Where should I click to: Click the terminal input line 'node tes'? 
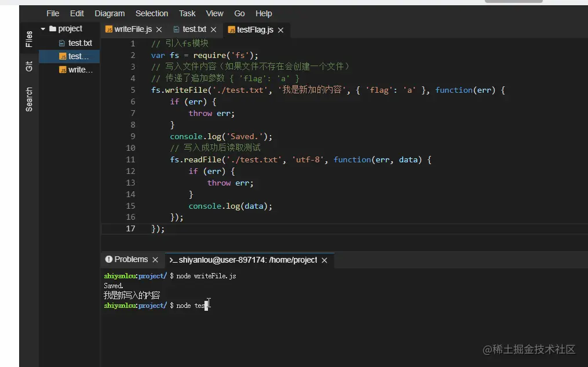coord(192,306)
